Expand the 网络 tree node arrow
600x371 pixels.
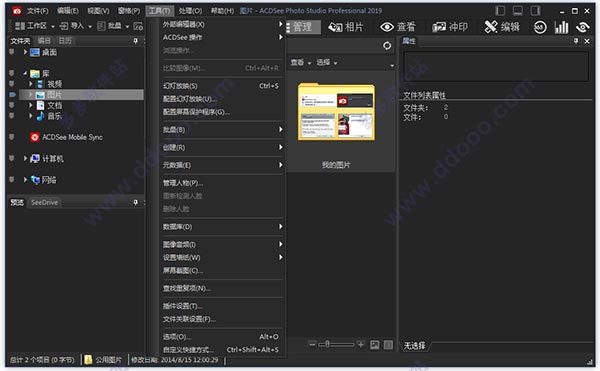point(25,179)
